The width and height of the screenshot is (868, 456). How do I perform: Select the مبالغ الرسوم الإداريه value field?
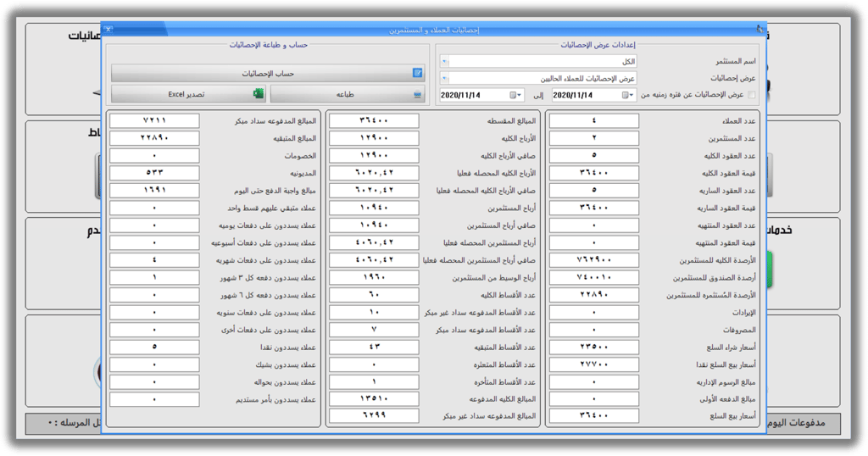click(x=594, y=382)
